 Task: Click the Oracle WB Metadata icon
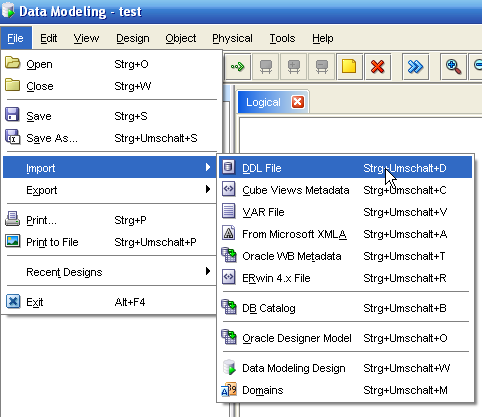[229, 255]
